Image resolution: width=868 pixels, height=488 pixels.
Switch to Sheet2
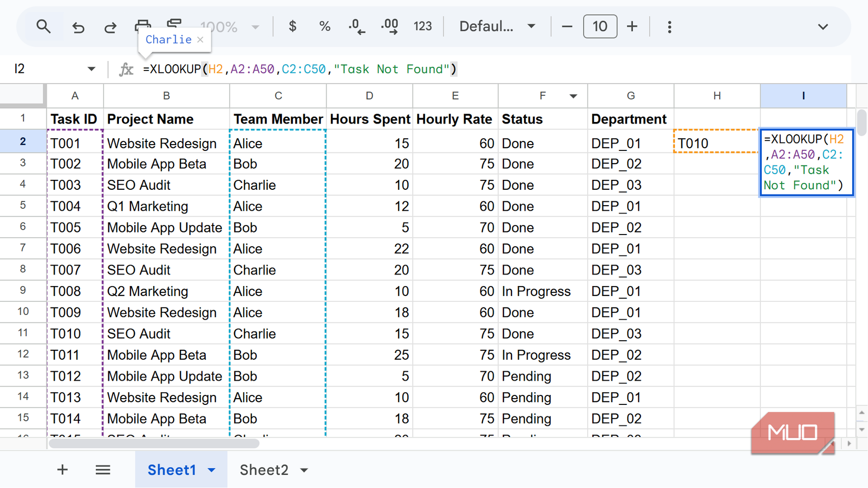tap(264, 470)
